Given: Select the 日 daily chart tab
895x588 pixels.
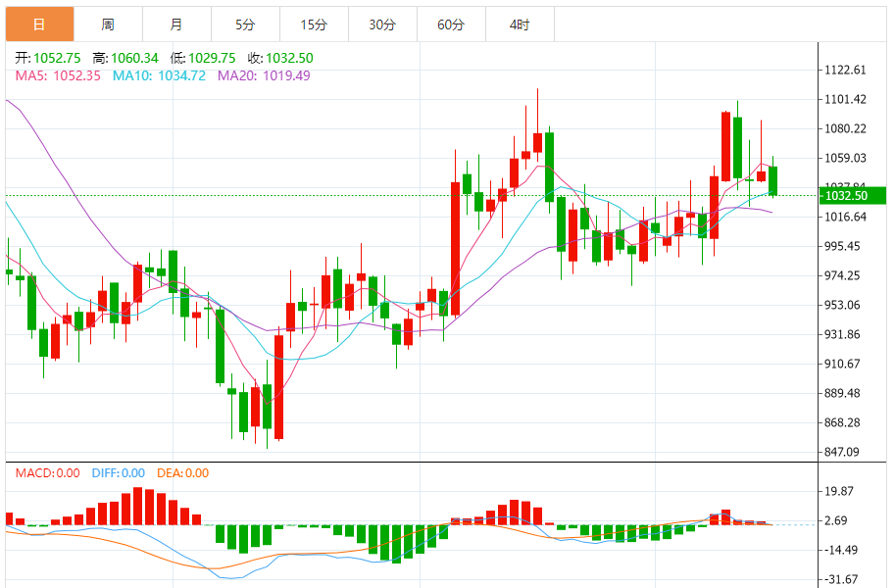Looking at the screenshot, I should tap(39, 24).
